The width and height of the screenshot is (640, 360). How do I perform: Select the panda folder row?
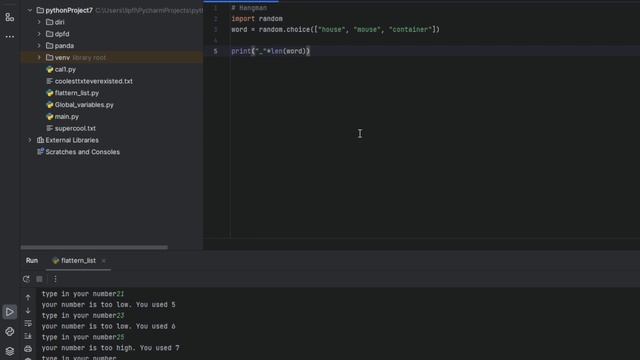(112, 46)
